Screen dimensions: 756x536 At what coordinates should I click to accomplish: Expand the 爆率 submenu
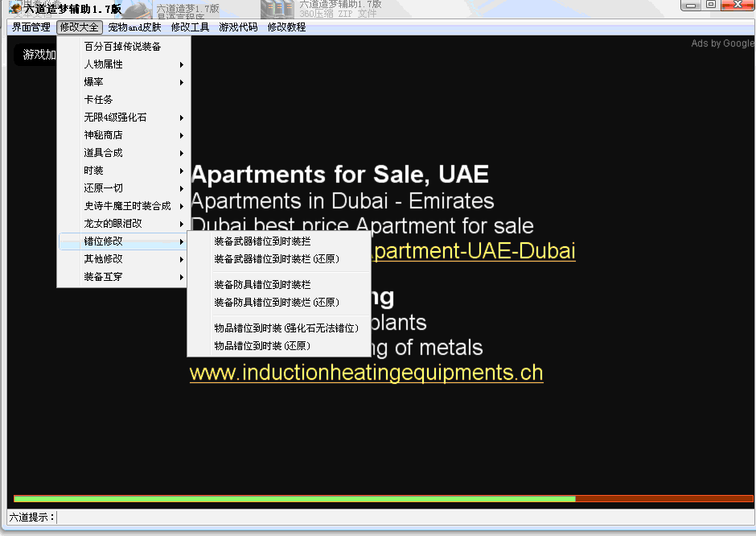coord(124,82)
